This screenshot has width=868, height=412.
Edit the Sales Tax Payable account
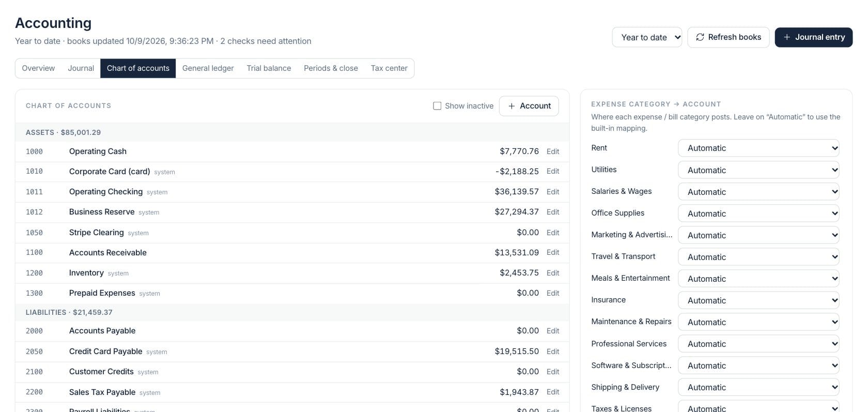pos(553,392)
